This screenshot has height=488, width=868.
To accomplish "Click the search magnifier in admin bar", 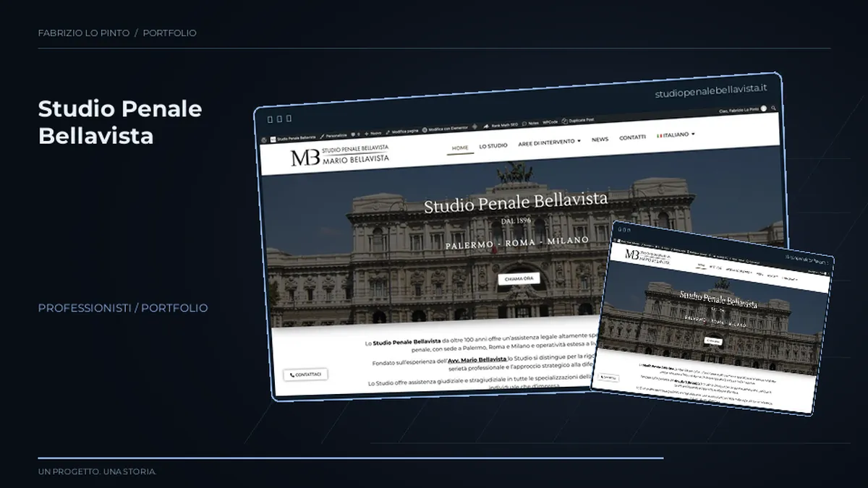I will click(773, 108).
